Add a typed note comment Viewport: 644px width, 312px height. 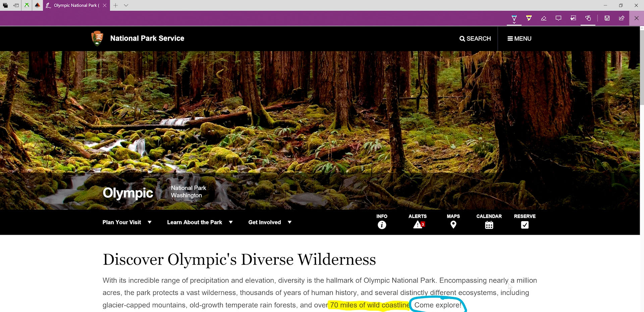pyautogui.click(x=558, y=18)
